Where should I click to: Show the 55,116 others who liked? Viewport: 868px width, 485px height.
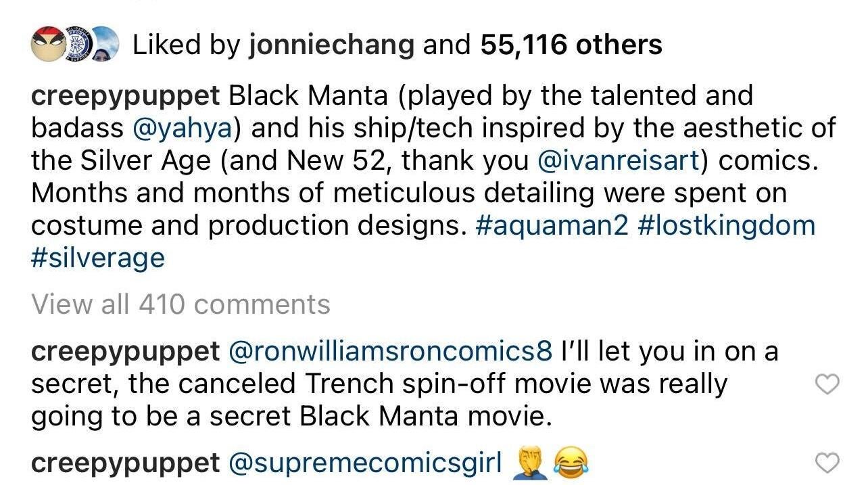click(x=571, y=45)
